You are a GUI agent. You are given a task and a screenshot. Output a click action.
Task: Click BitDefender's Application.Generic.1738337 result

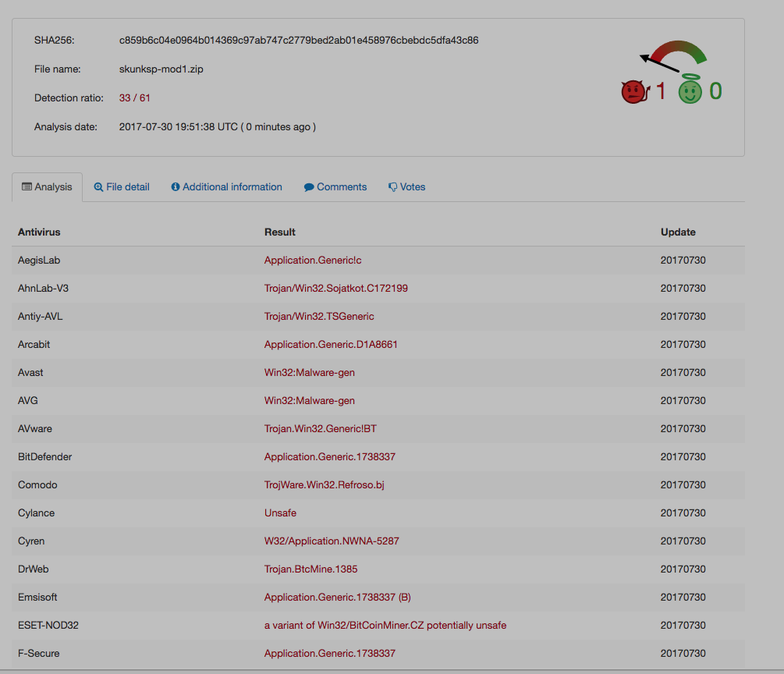330,456
